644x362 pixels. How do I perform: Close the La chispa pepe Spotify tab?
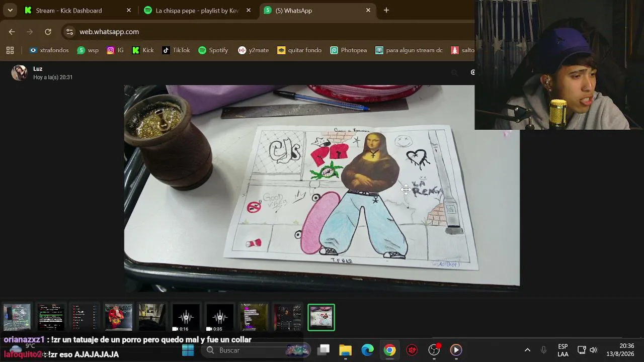click(249, 10)
